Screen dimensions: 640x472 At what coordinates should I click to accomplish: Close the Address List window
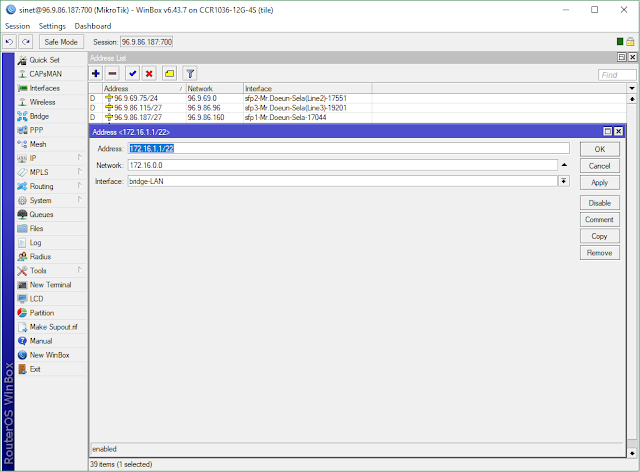632,57
